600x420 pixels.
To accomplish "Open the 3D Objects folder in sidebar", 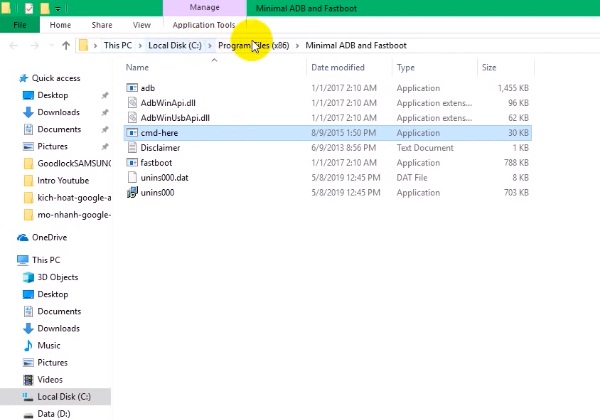I will coord(59,277).
